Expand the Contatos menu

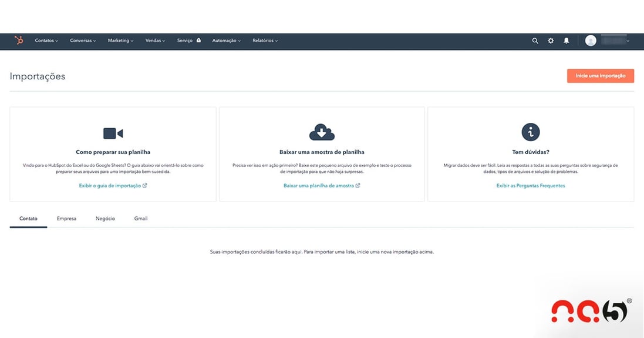click(46, 41)
